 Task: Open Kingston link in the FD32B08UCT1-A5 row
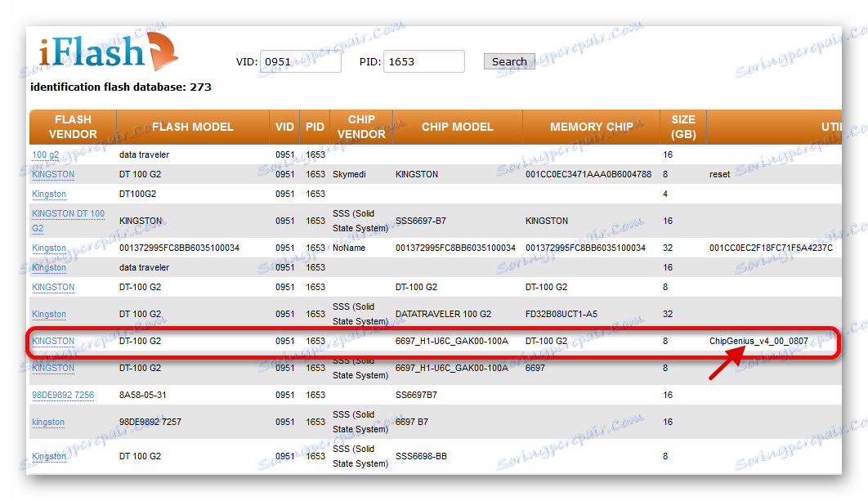tap(49, 314)
